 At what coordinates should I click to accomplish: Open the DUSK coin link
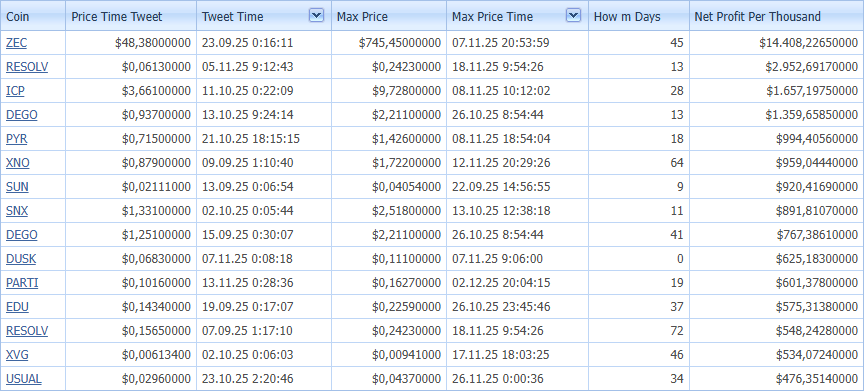pyautogui.click(x=21, y=258)
